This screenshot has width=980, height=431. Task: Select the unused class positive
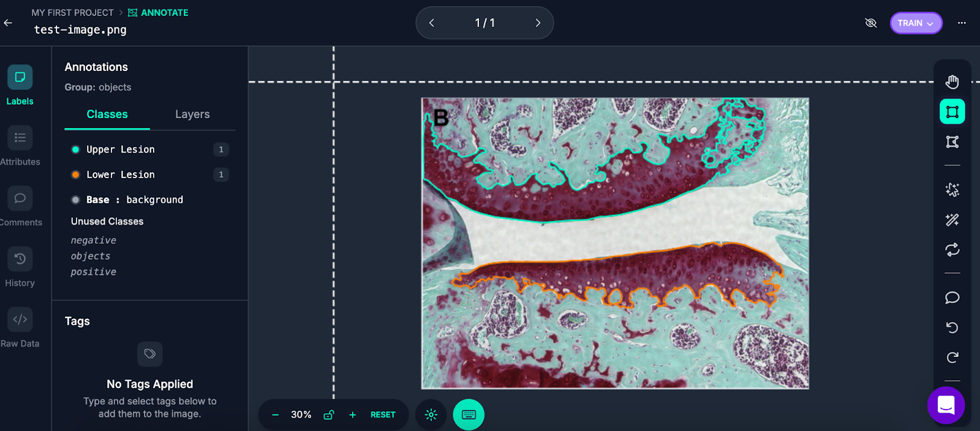click(94, 272)
